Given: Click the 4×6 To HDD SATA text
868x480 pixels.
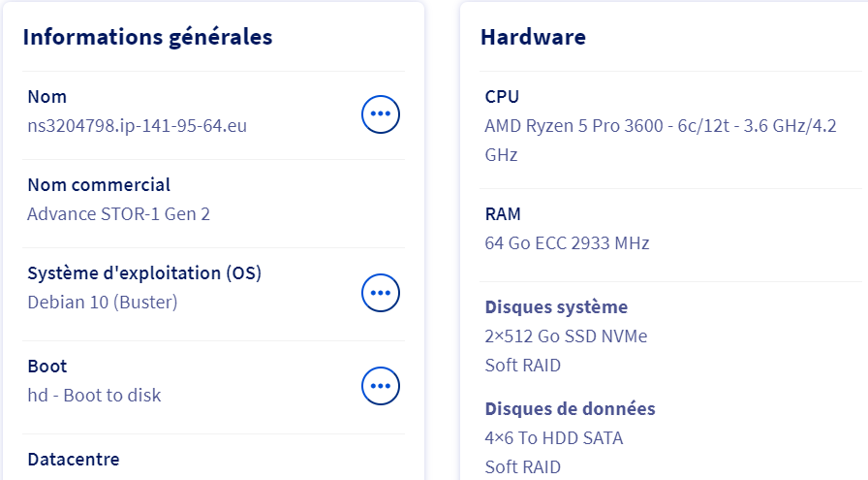Looking at the screenshot, I should point(554,438).
